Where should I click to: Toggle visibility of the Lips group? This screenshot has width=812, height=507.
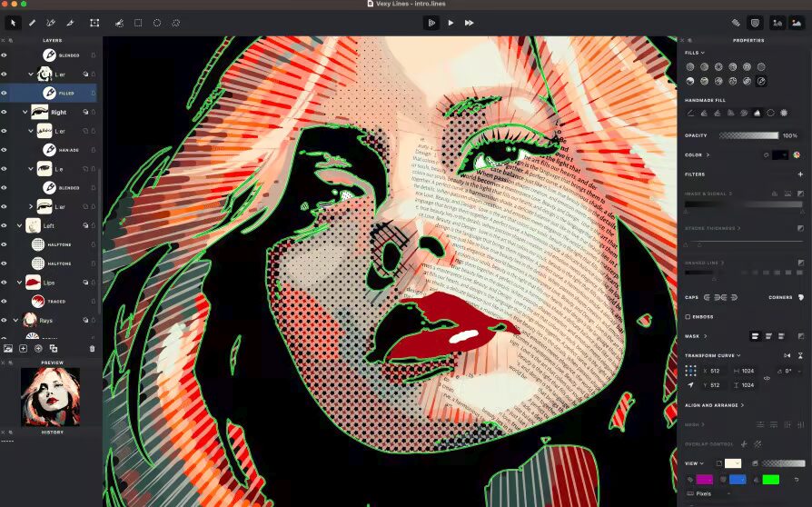click(5, 283)
